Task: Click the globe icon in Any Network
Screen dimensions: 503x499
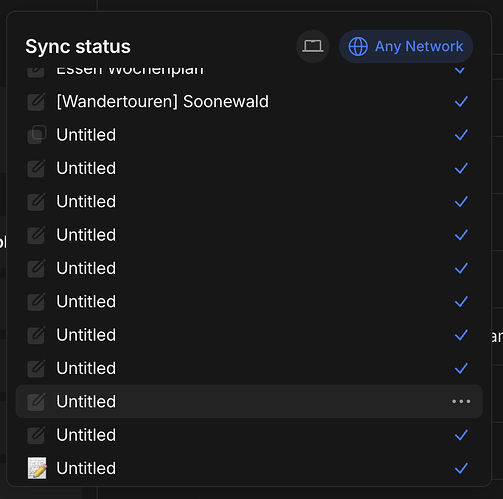Action: (358, 46)
